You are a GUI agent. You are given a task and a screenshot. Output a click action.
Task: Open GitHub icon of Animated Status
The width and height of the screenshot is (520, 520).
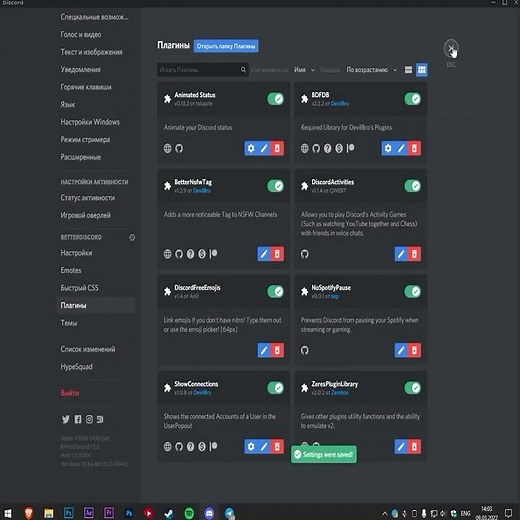[x=179, y=148]
